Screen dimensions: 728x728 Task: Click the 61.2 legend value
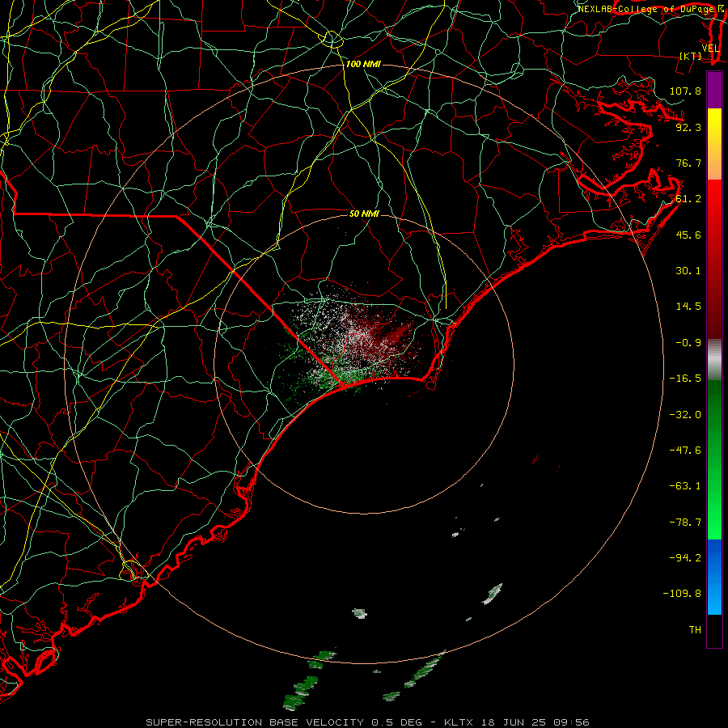click(688, 199)
